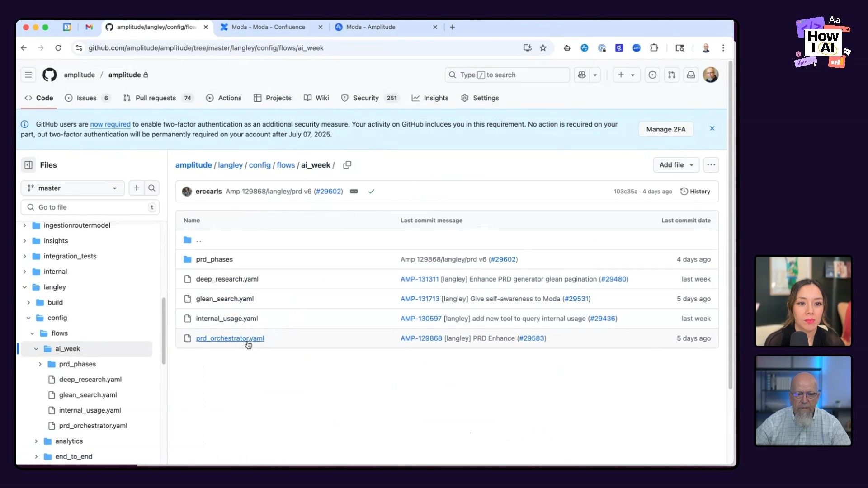The image size is (868, 488).
Task: Switch to Moda Confluence browser tab
Action: pyautogui.click(x=270, y=27)
